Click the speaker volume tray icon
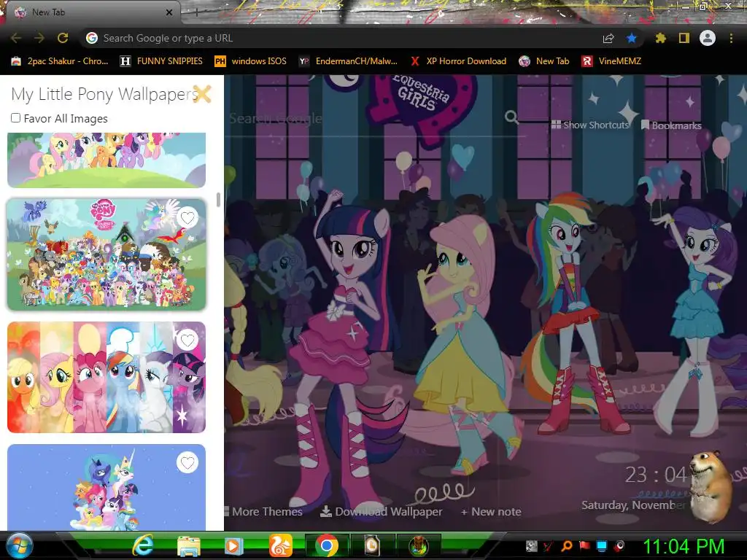 [620, 546]
